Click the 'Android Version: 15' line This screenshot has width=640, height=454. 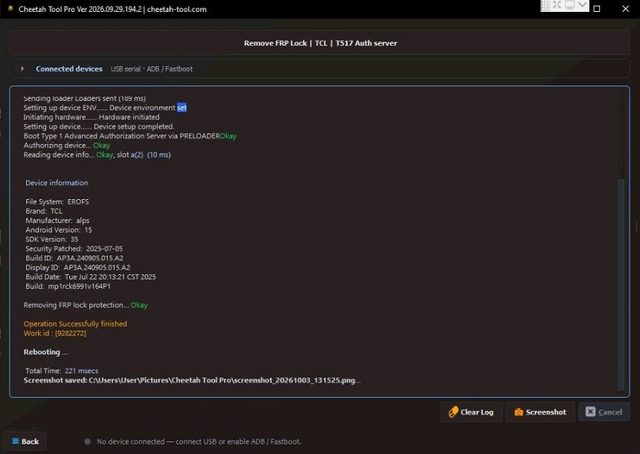(59, 230)
